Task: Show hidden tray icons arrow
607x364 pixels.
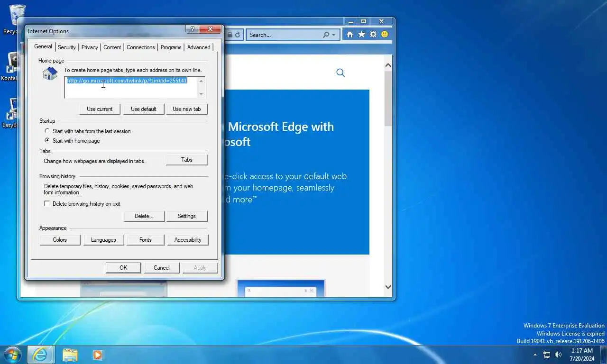Action: point(535,355)
